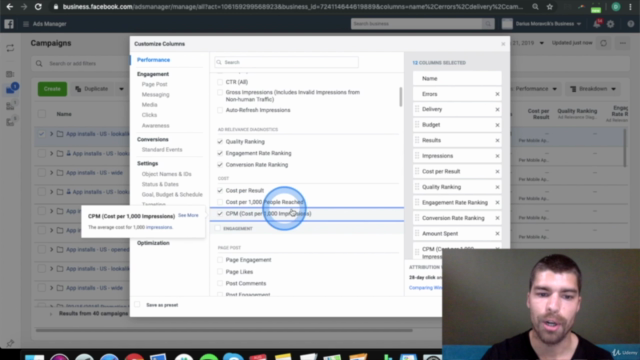Open the Ads Manager hamburger menu
This screenshot has width=640, height=360.
tap(26, 24)
